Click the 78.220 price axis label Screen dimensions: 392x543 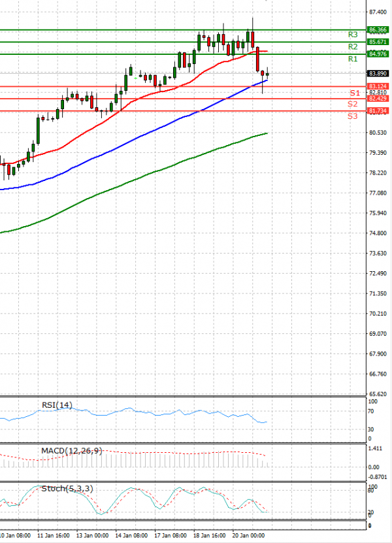pyautogui.click(x=378, y=173)
